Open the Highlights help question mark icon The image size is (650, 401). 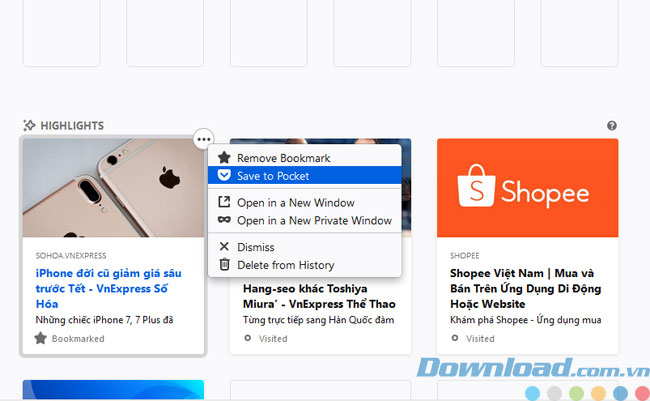pyautogui.click(x=612, y=125)
